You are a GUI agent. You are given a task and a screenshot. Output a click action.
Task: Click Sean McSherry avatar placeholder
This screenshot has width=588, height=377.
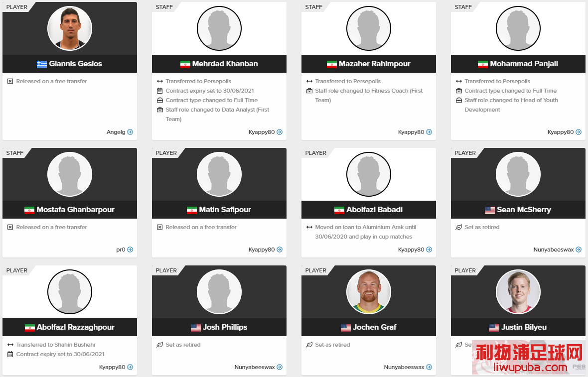518,174
